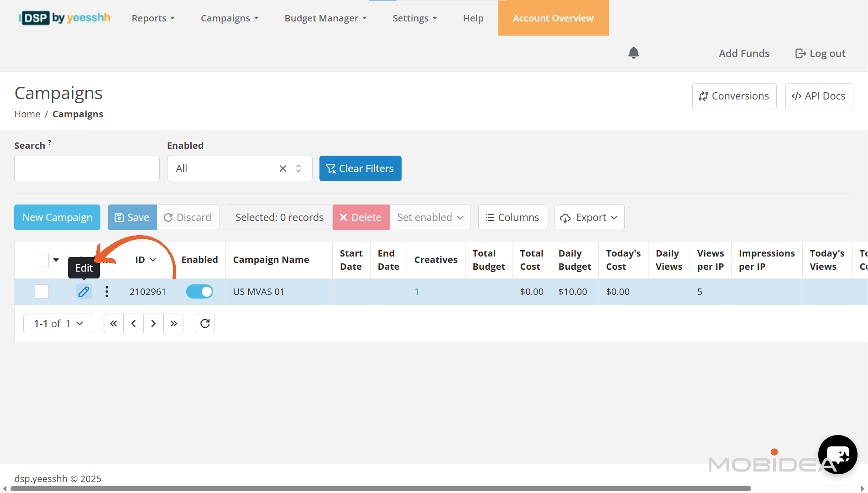
Task: Open the chat support widget
Action: click(x=837, y=454)
